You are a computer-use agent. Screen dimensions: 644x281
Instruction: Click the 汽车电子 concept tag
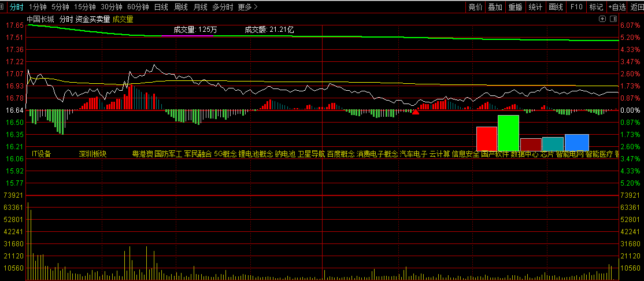tap(413, 154)
